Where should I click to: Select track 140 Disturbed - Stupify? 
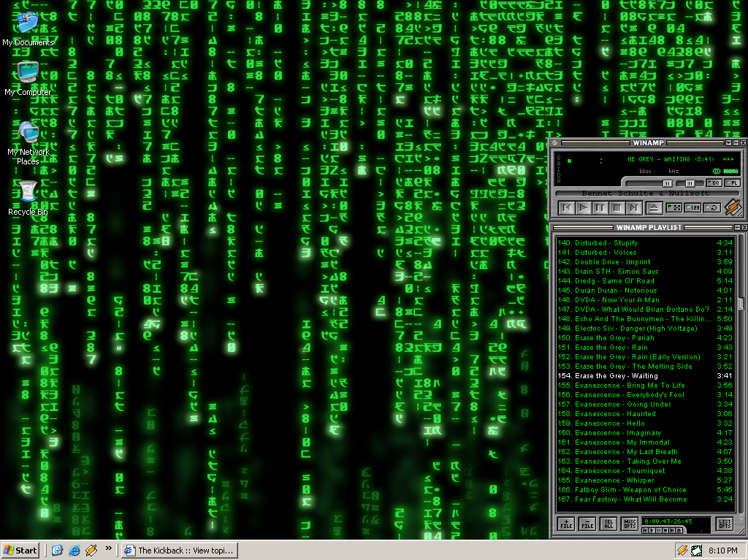tap(645, 243)
